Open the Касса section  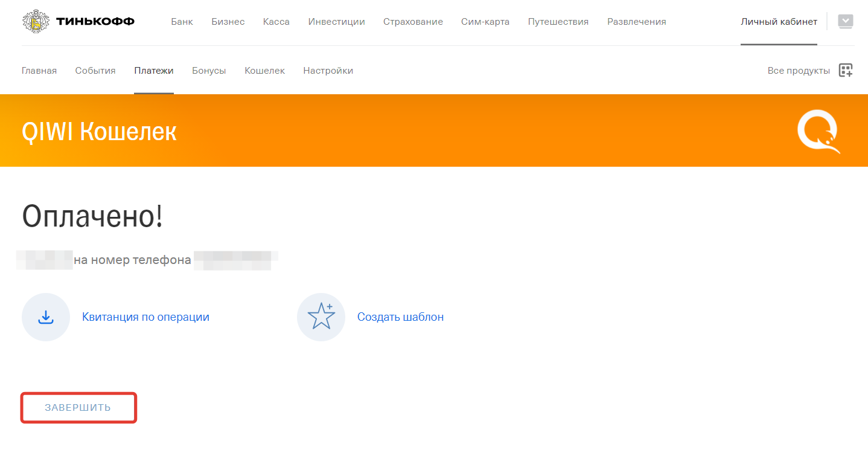pyautogui.click(x=276, y=22)
